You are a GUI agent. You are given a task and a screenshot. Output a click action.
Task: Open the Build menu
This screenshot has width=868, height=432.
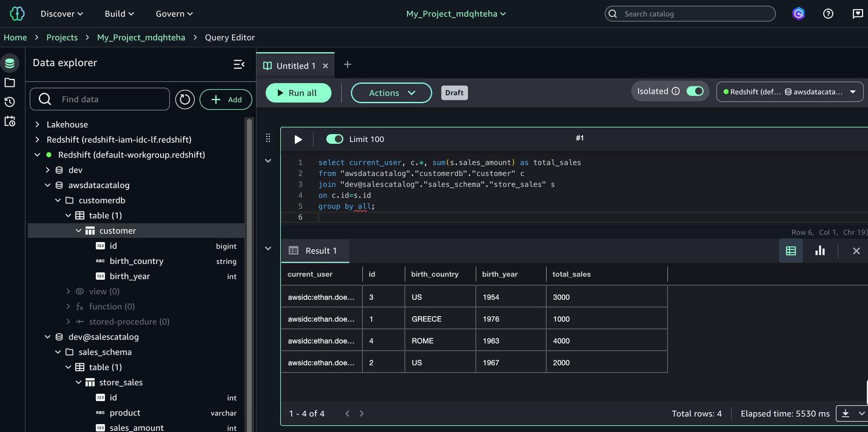click(119, 13)
